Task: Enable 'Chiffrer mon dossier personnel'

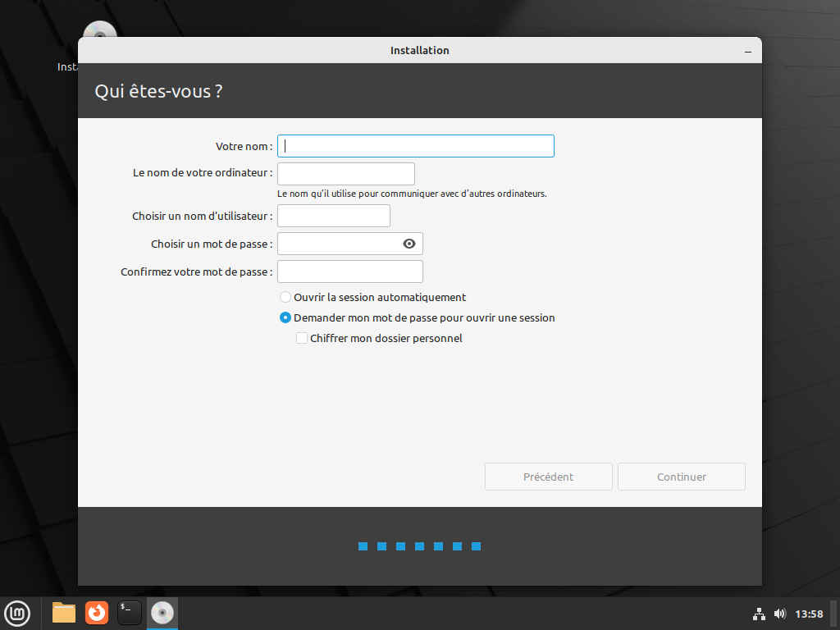Action: (302, 337)
